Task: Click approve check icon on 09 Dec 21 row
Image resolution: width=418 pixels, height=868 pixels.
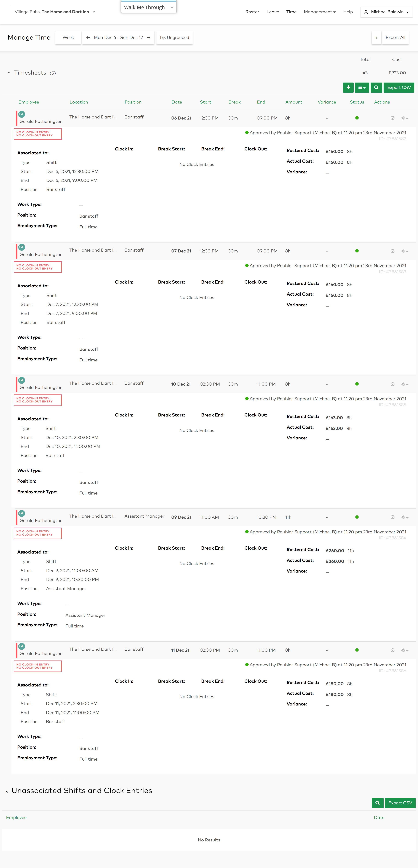Action: 392,517
